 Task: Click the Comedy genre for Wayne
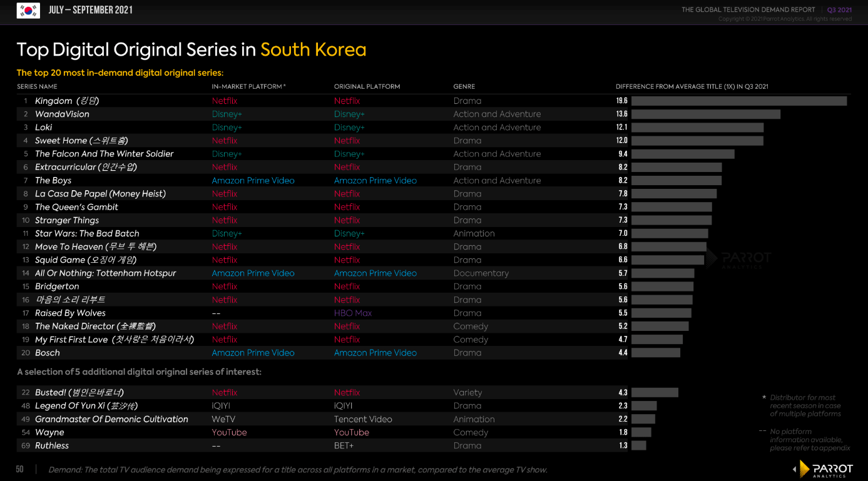(x=471, y=432)
